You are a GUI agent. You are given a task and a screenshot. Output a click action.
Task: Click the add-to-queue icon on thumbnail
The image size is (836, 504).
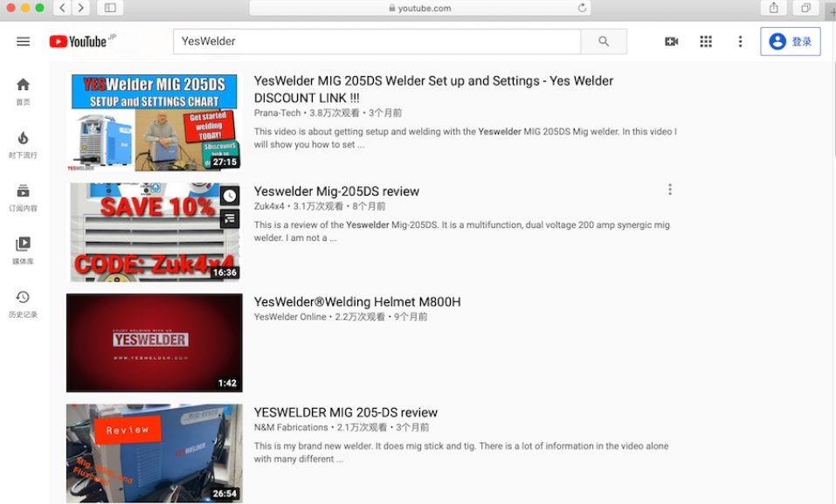[x=230, y=218]
